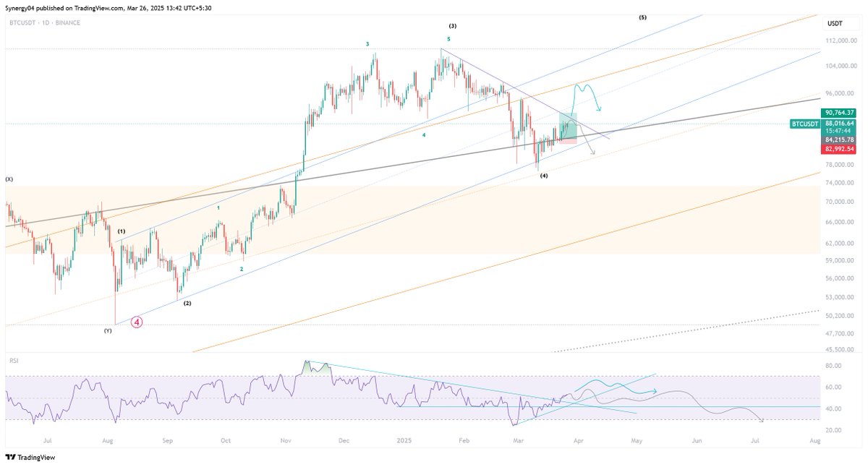
Task: Click the 112,000.00 price axis label
Action: [x=841, y=41]
